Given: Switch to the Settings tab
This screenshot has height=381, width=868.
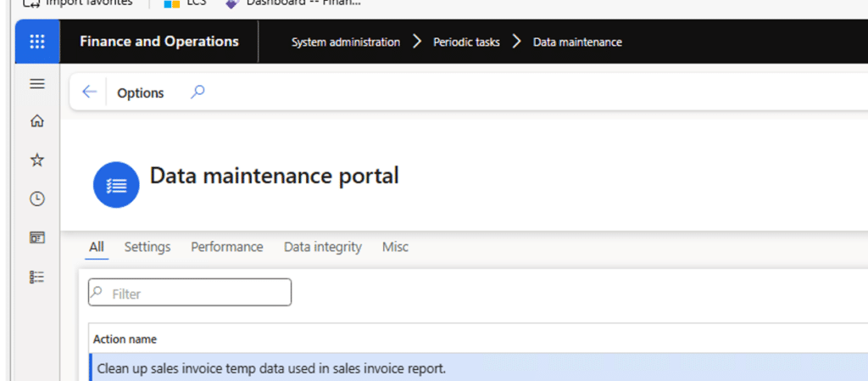Looking at the screenshot, I should [147, 247].
